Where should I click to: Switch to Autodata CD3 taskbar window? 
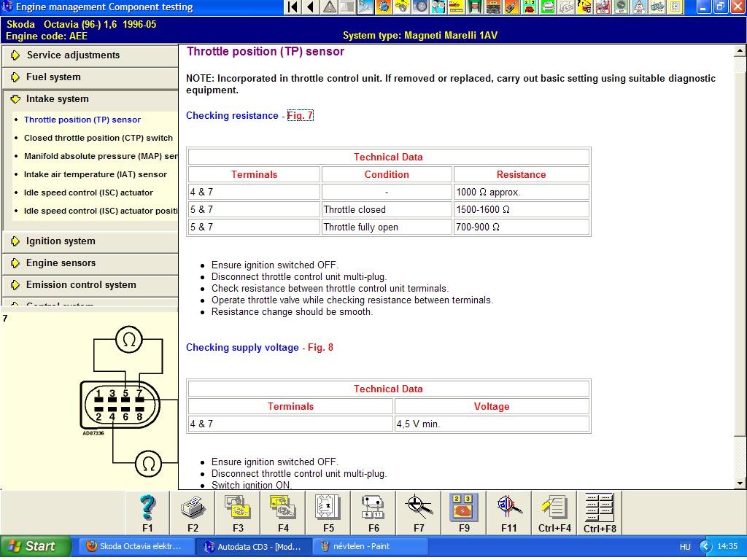point(254,547)
